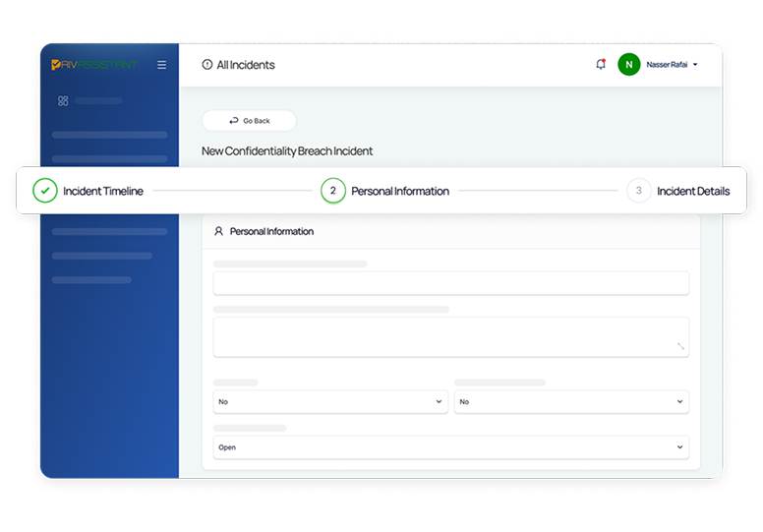Go to the Incident Details step
The image size is (763, 532).
(x=692, y=191)
